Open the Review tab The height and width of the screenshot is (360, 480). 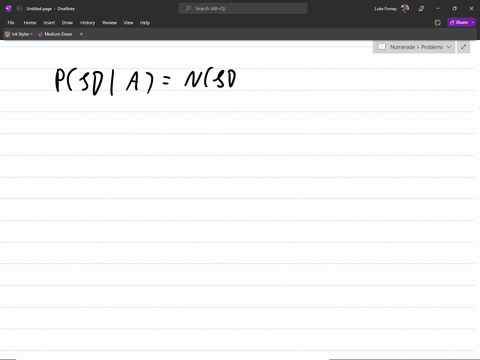[109, 23]
